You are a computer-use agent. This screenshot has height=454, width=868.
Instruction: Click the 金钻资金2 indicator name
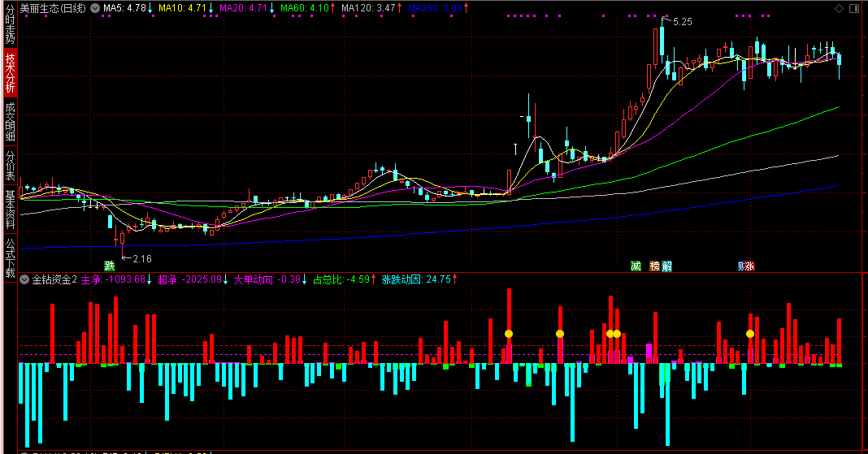point(54,280)
